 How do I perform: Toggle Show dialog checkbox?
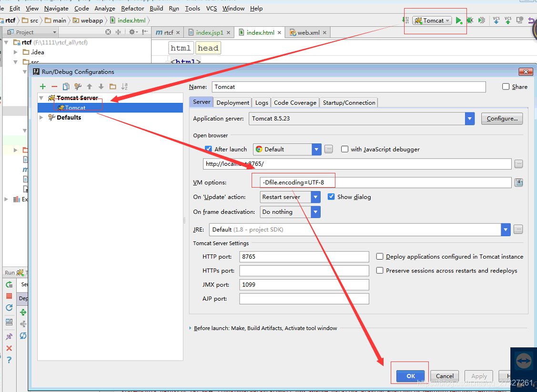coord(331,197)
